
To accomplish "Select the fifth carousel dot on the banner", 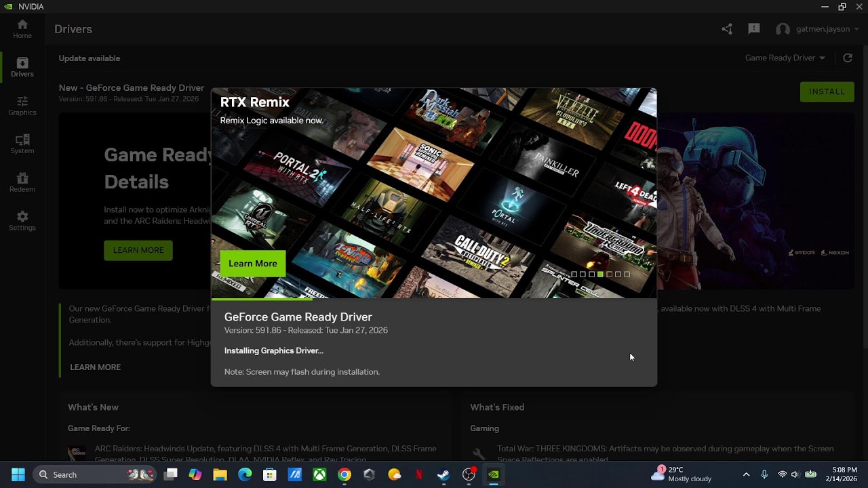I will click(x=609, y=274).
